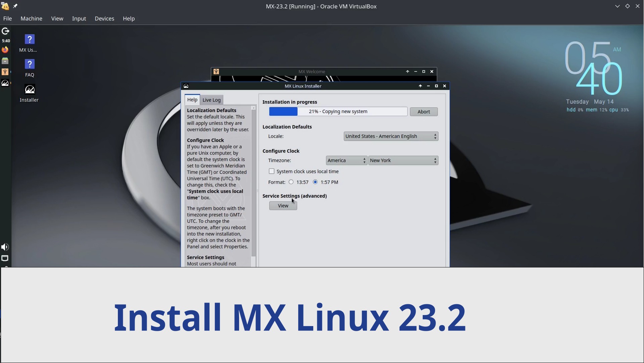
Task: Switch to the Live Log tab
Action: [212, 100]
